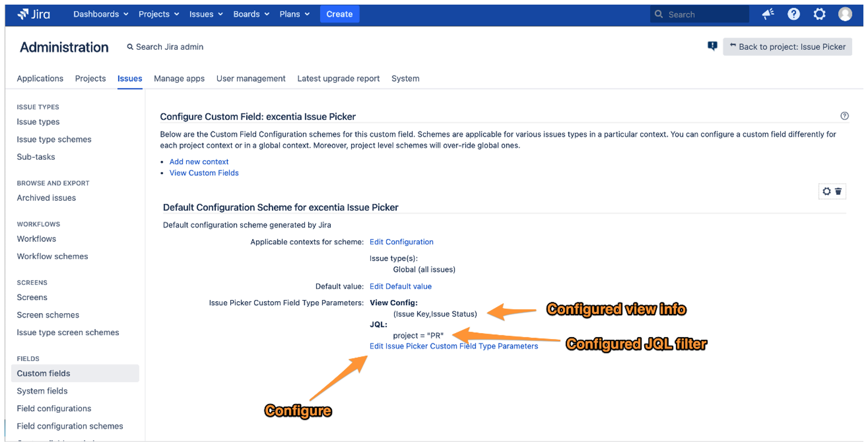This screenshot has width=868, height=445.
Task: Open Issue type schemes
Action: (x=54, y=140)
